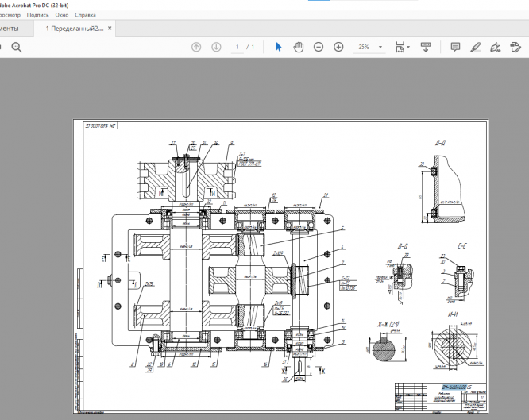Open the sign document tool
This screenshot has width=529, height=420.
pyautogui.click(x=496, y=48)
